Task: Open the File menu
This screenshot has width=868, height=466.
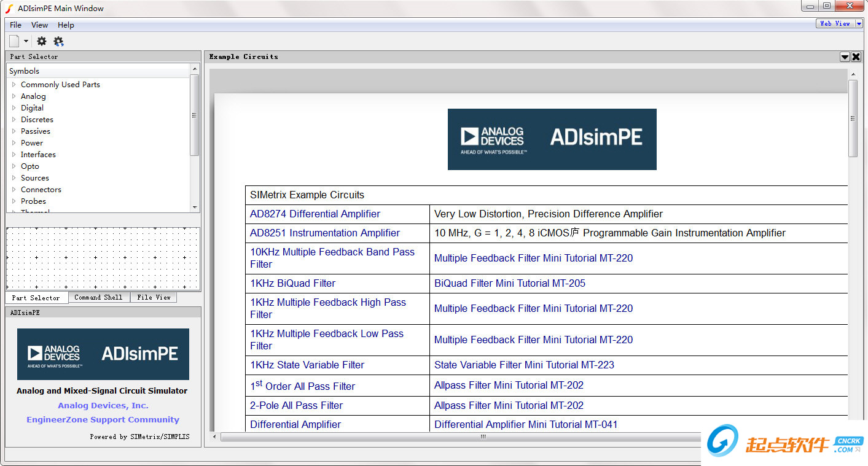Action: (15, 25)
